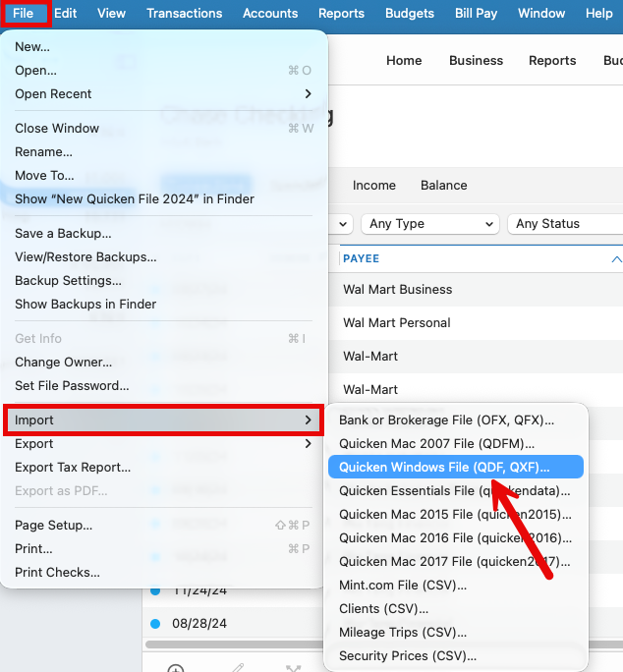Choose New... from File menu
623x672 pixels.
pos(163,47)
